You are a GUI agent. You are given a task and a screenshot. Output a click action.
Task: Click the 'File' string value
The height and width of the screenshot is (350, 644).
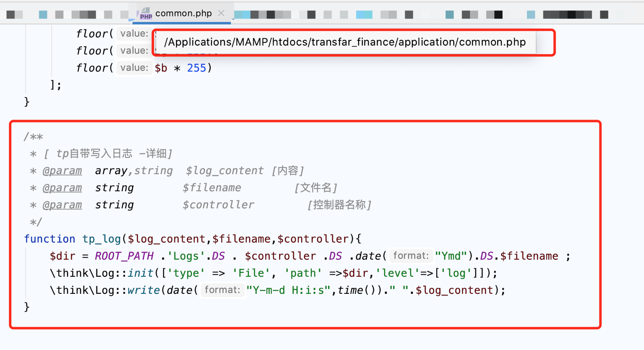coord(251,273)
